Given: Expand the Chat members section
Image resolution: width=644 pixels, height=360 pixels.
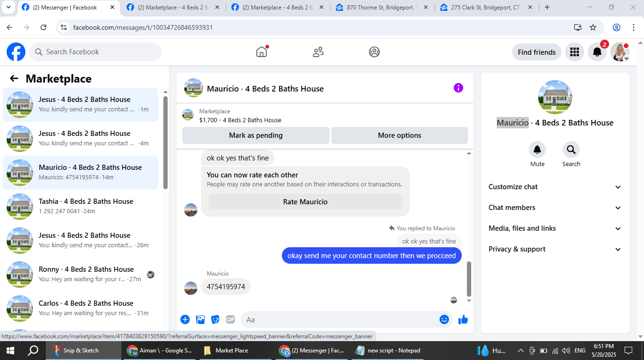Looking at the screenshot, I should (555, 208).
